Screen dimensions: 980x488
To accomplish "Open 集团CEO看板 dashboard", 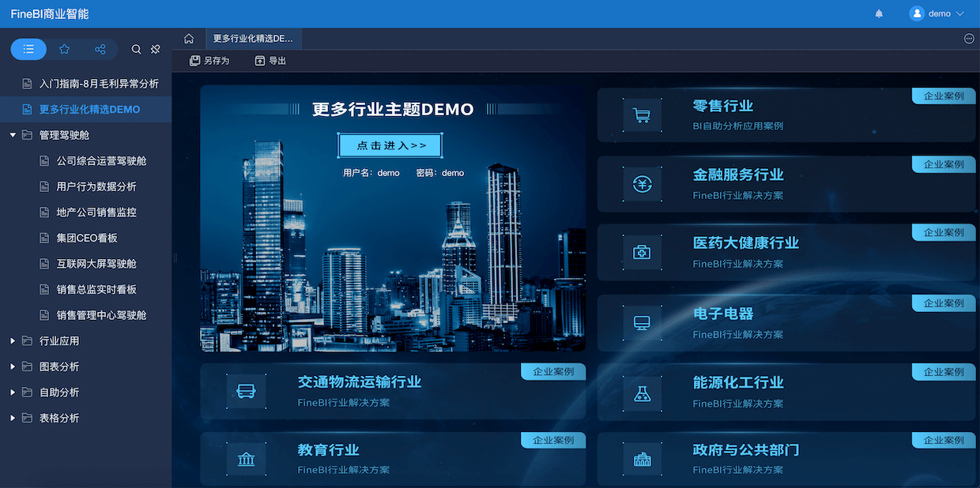I will coord(85,238).
